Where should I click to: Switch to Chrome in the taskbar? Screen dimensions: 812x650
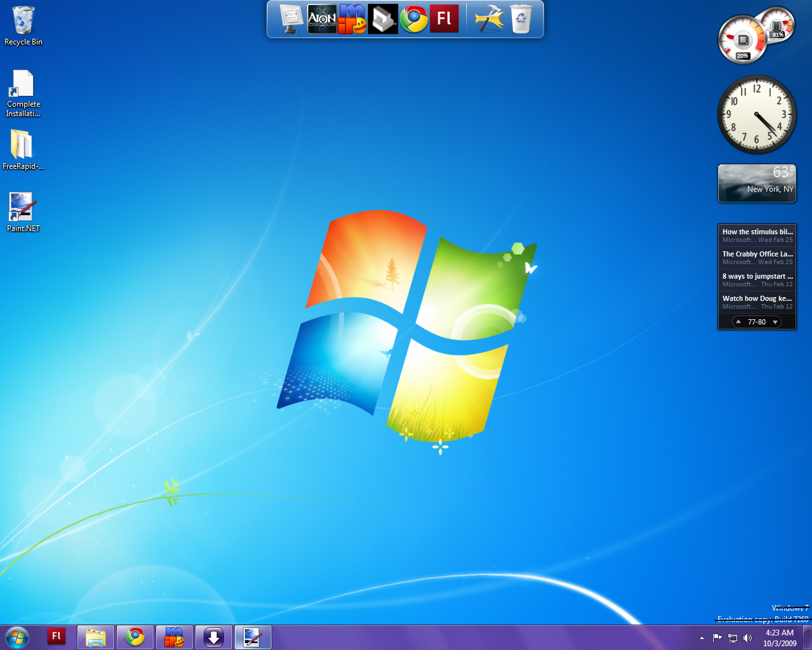tap(135, 637)
